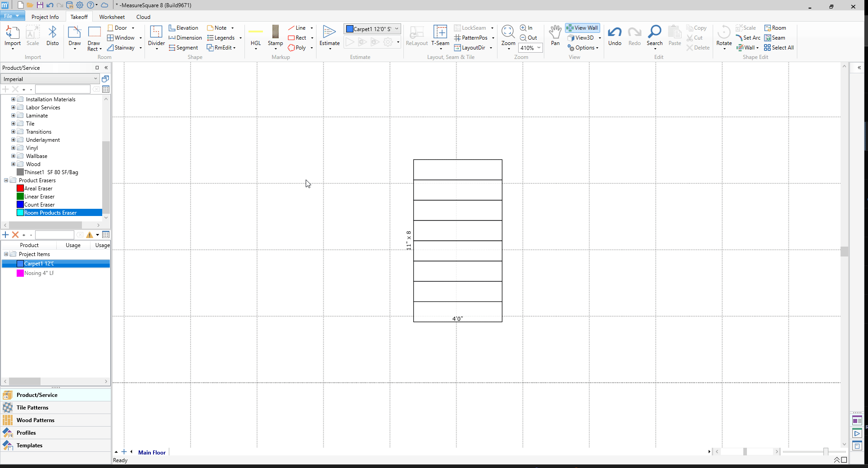Viewport: 868px width, 468px height.
Task: Click the canvas vertical scrollbar thumb
Action: point(844,252)
